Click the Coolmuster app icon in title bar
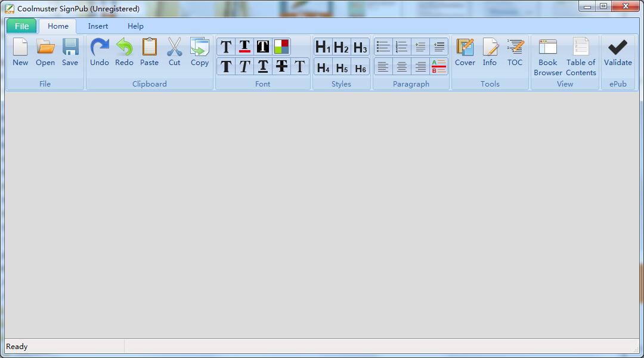The image size is (644, 358). [x=10, y=8]
